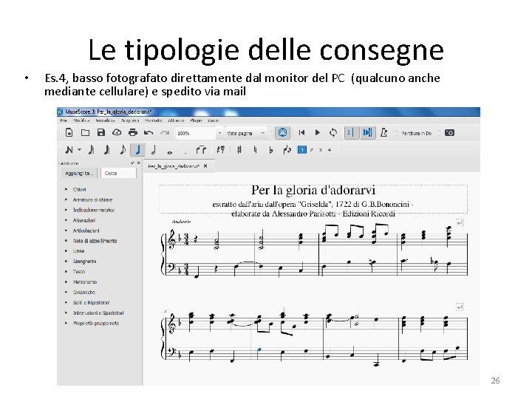Click the flip direction icon
Screen dimensions: 532x399
point(287,149)
